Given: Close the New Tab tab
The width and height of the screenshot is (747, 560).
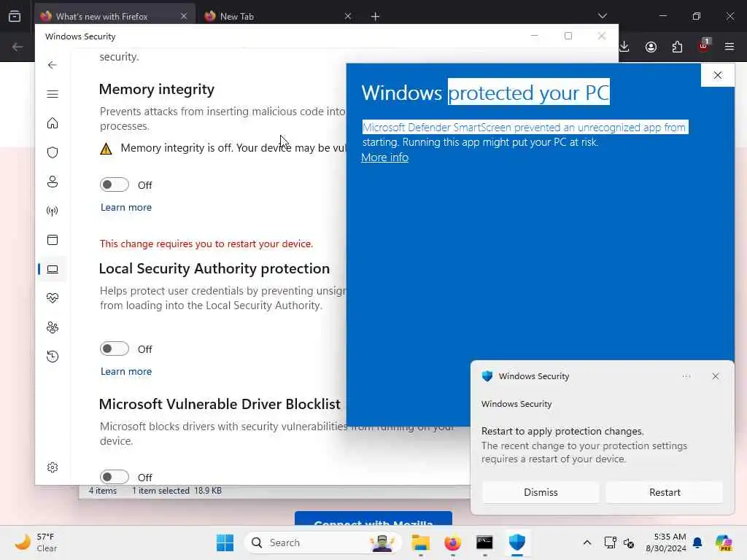Looking at the screenshot, I should tap(348, 16).
